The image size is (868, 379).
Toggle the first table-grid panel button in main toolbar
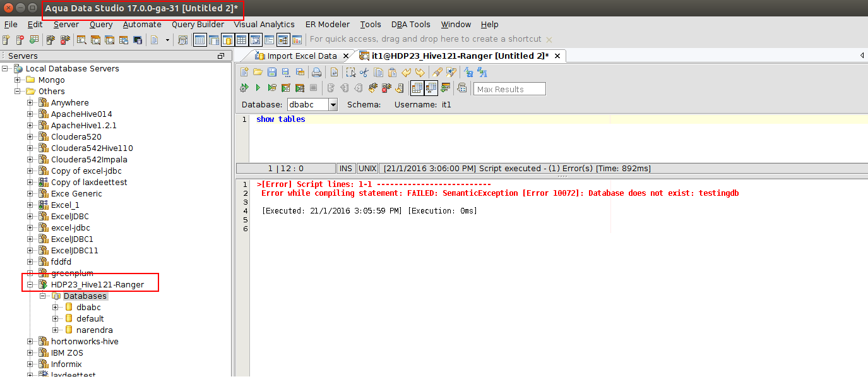click(199, 40)
